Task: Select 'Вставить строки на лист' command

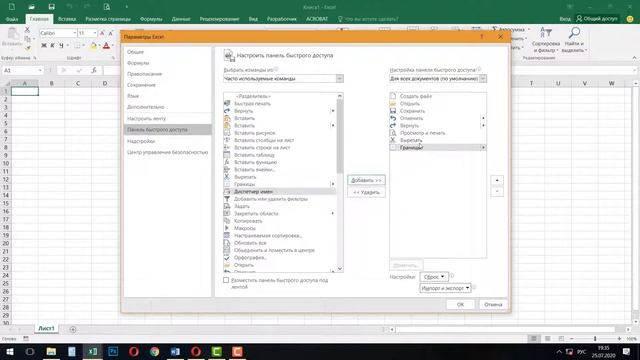Action: click(x=280, y=148)
